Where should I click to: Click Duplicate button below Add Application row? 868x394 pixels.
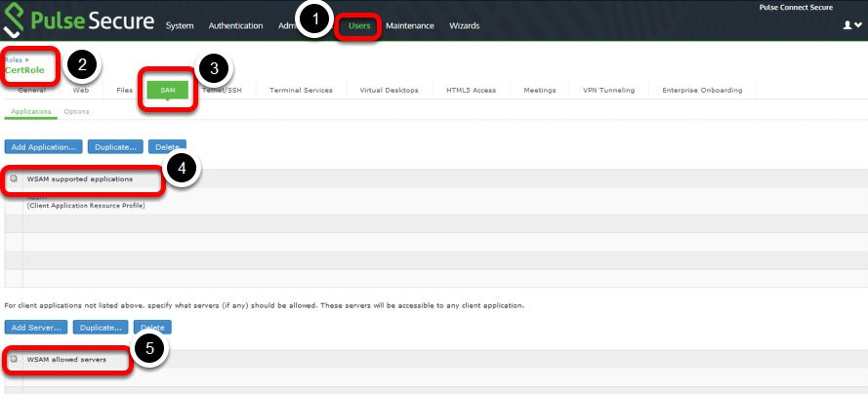114,146
